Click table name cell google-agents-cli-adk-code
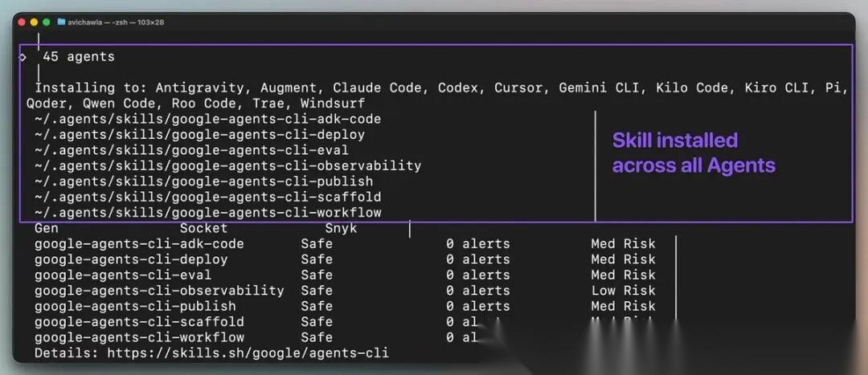Image resolution: width=868 pixels, height=375 pixels. [139, 244]
